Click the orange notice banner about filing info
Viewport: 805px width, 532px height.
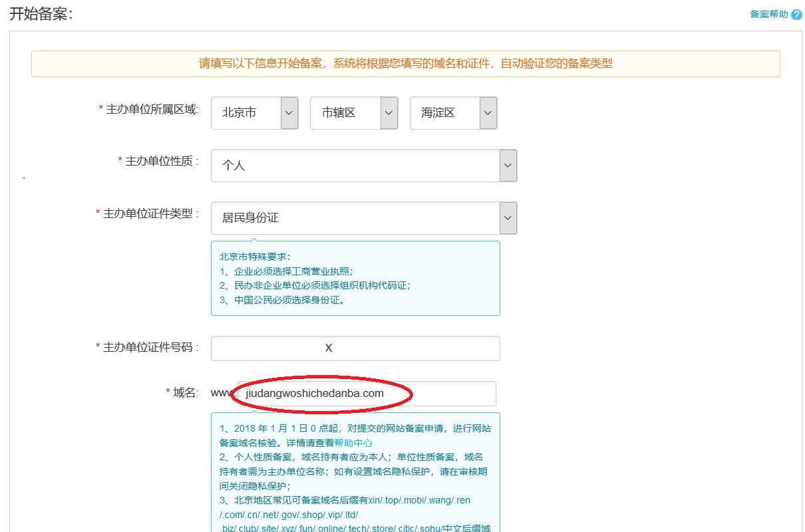pyautogui.click(x=406, y=63)
